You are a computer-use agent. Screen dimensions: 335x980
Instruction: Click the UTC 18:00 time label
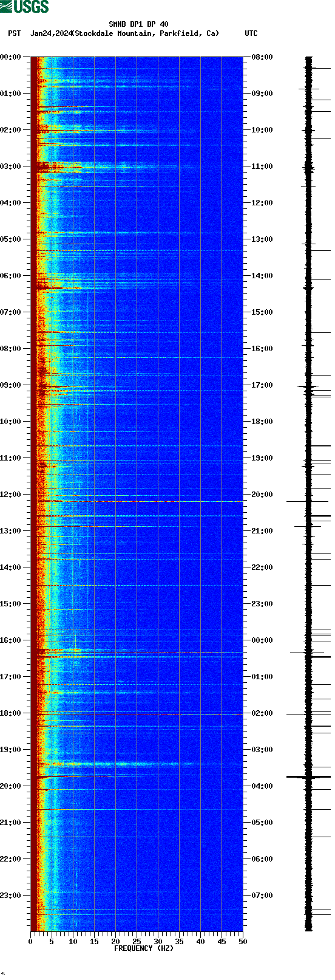pyautogui.click(x=262, y=422)
